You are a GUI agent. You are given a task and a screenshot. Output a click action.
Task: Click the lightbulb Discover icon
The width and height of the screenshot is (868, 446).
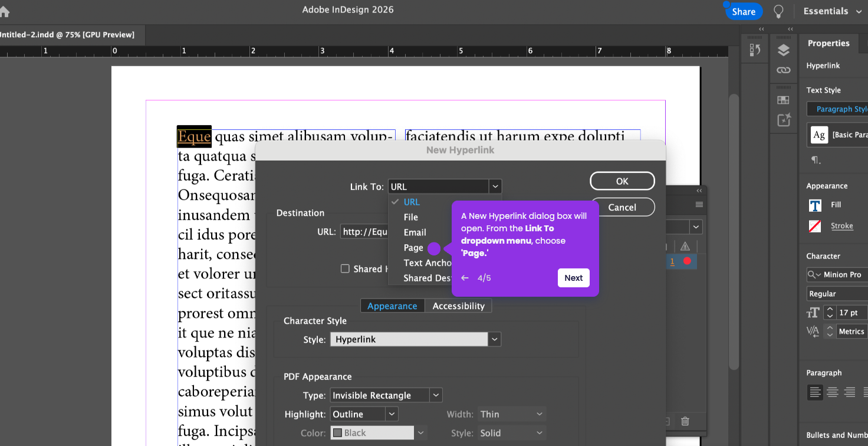pyautogui.click(x=778, y=11)
